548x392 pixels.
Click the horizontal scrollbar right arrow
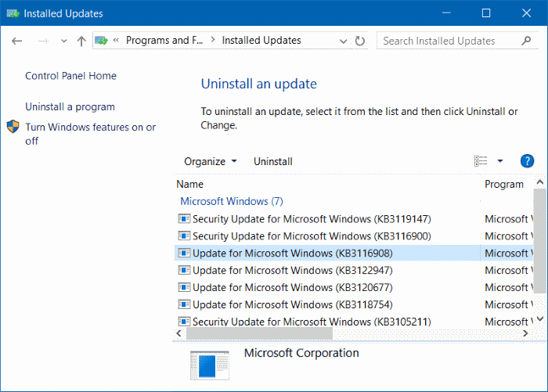click(x=525, y=333)
